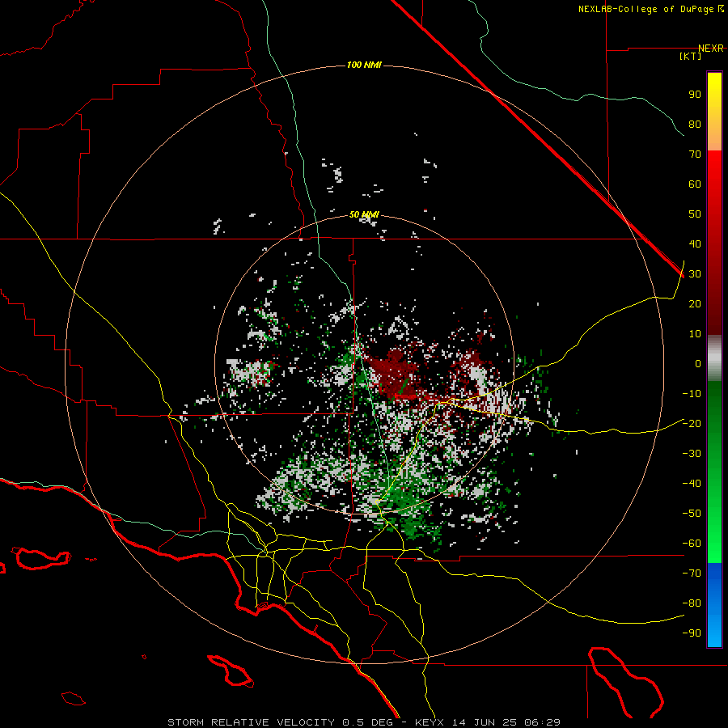728x728 pixels.
Task: Click the -40 value on velocity scale
Action: [x=692, y=484]
